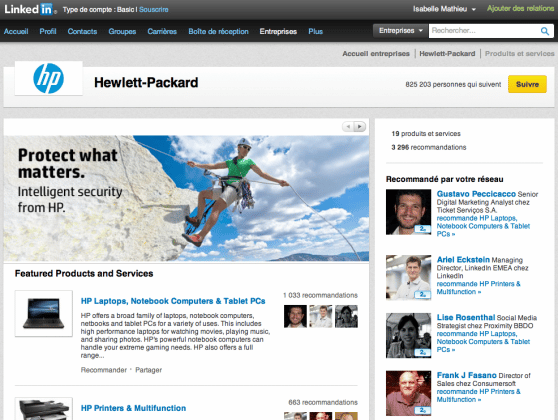The height and width of the screenshot is (420, 558).
Task: Open the Entreprises navigation menu item
Action: tap(278, 31)
